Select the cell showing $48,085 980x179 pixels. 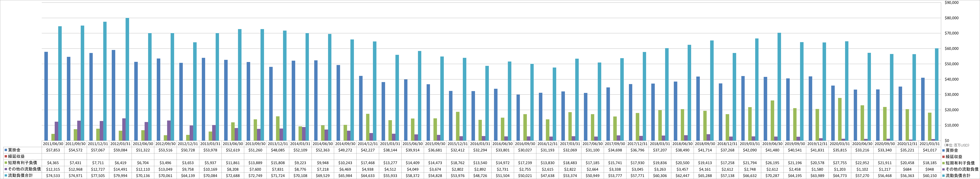(278, 150)
